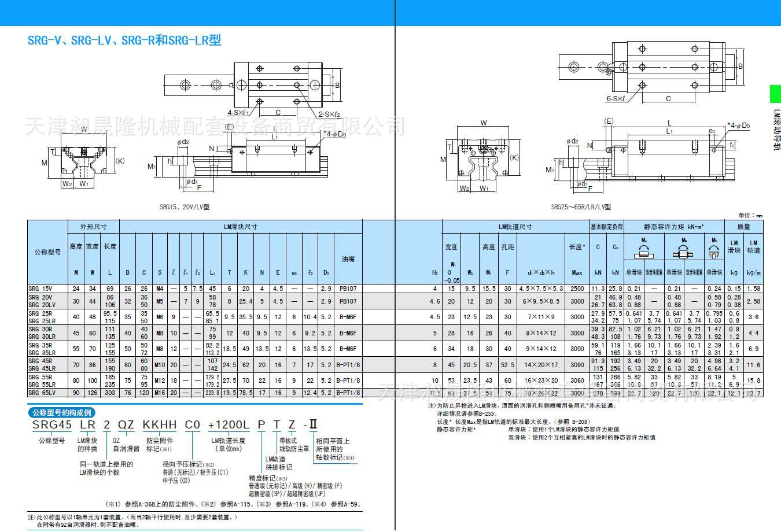
Task: Select the SRG 55R row label
Action: coord(40,377)
